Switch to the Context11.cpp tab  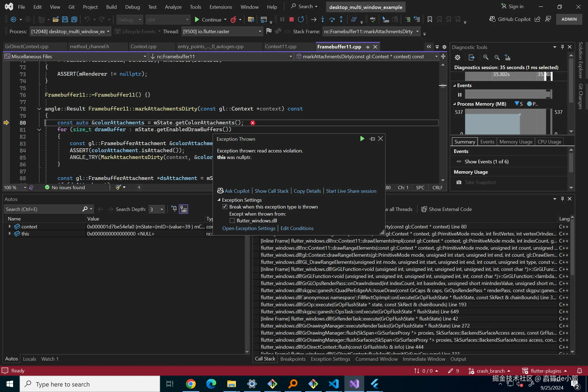280,47
